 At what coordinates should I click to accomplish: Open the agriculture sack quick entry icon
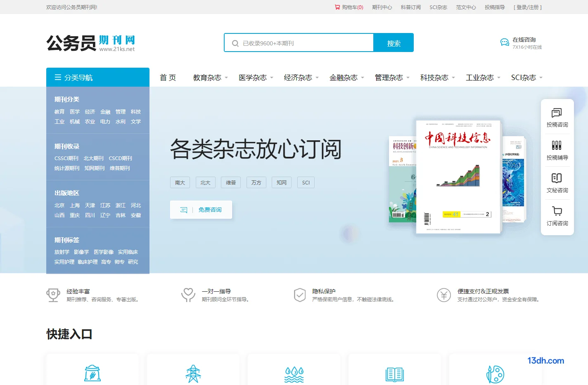pos(92,373)
